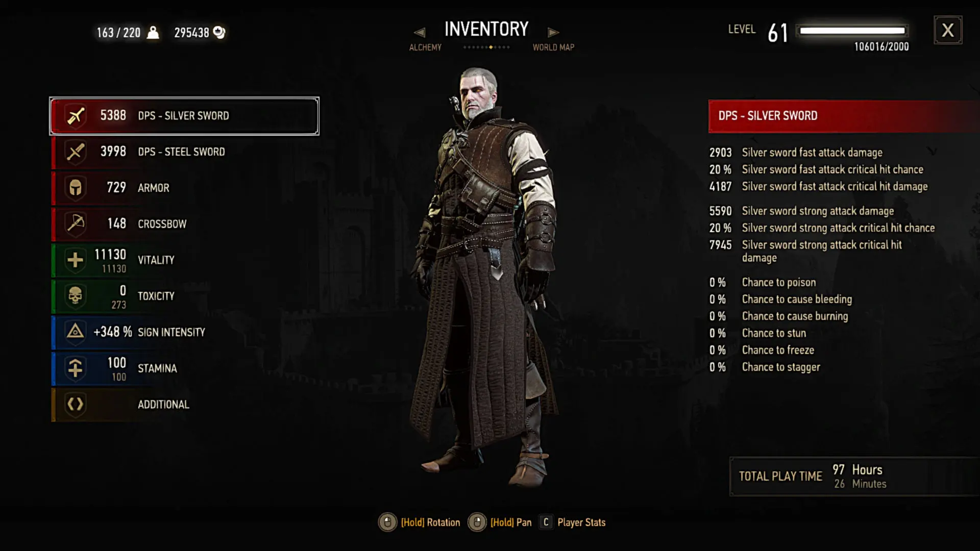Select the armor helmet icon
Viewport: 980px width, 551px height.
(x=76, y=188)
